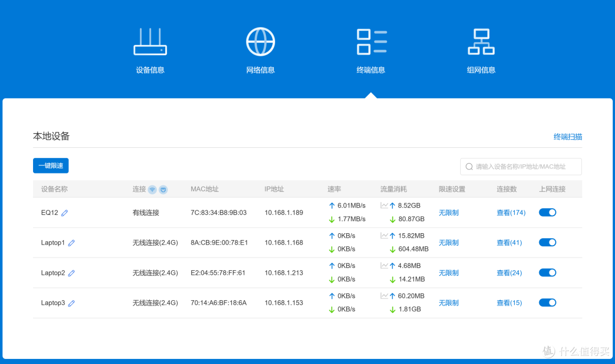Click IP address 10.168.1.189

pos(284,213)
